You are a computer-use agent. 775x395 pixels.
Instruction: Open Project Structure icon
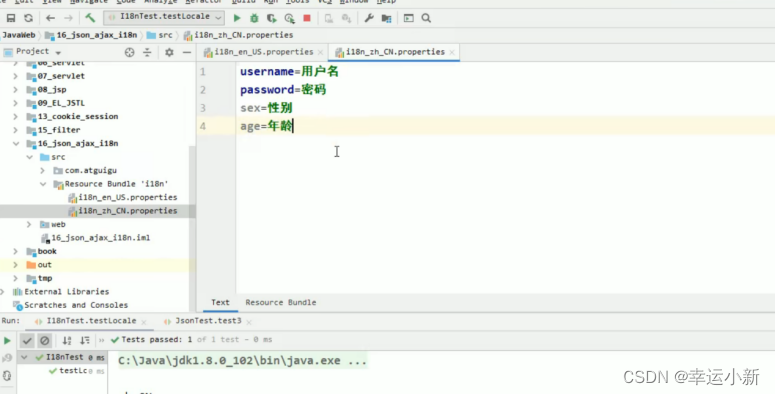point(387,18)
